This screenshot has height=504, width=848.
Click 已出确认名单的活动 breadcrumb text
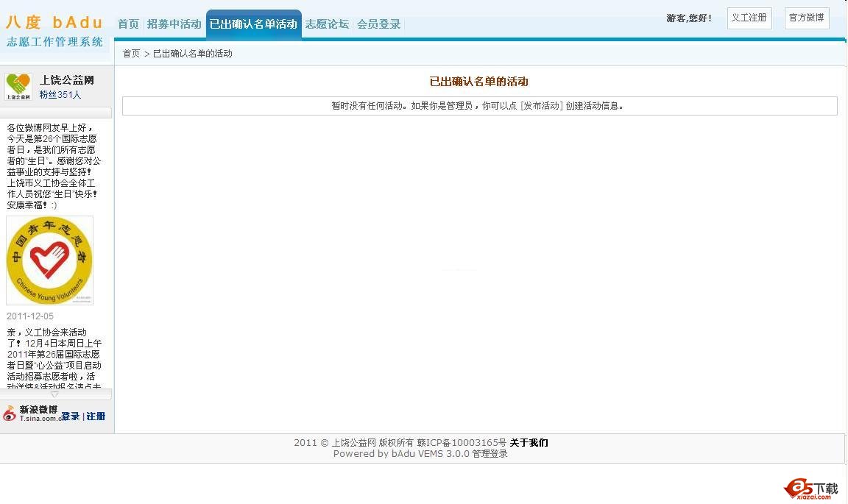(193, 54)
